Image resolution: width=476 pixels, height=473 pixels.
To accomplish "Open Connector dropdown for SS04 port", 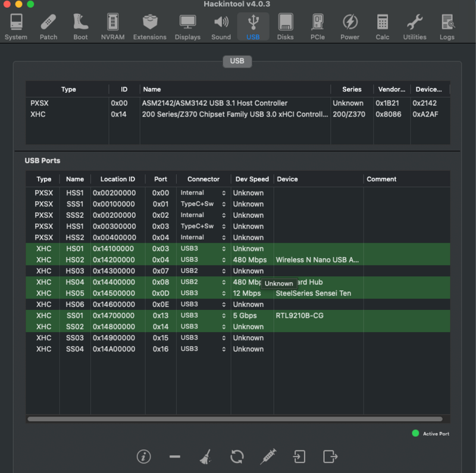I will [203, 349].
